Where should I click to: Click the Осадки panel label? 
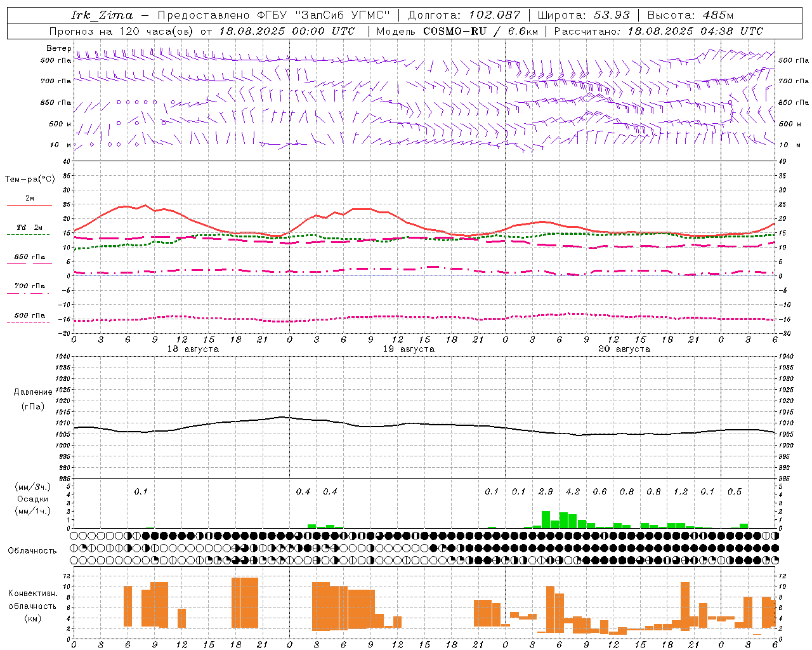pos(32,499)
